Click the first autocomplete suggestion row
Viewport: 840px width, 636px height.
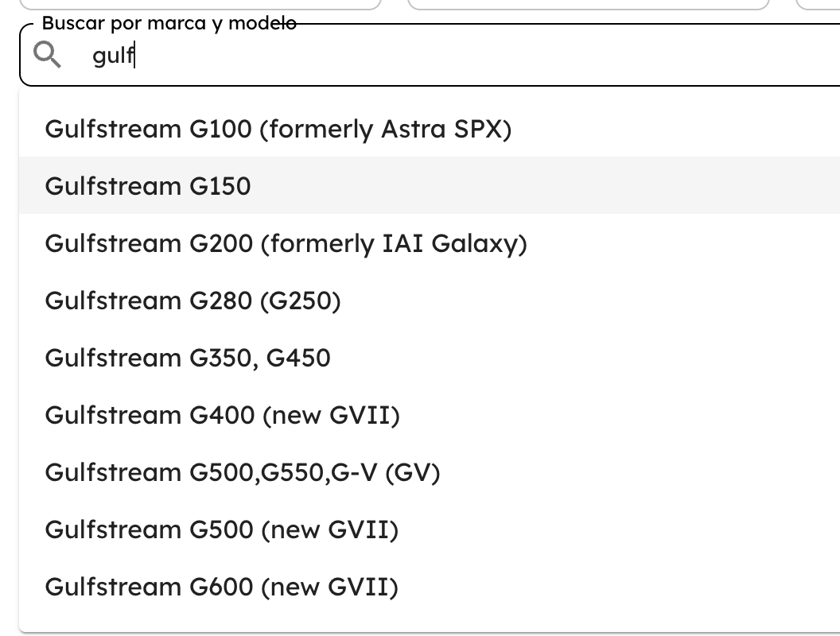[x=278, y=129]
